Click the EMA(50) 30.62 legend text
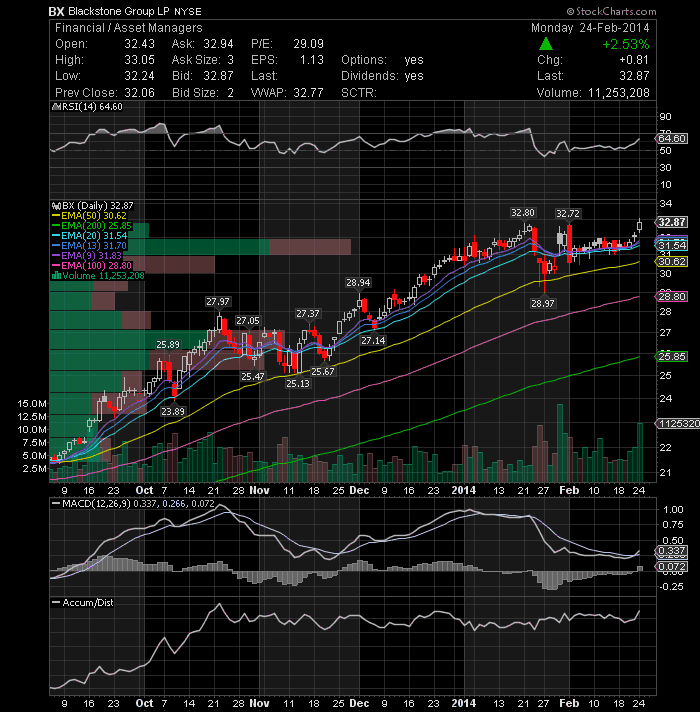 pyautogui.click(x=94, y=216)
